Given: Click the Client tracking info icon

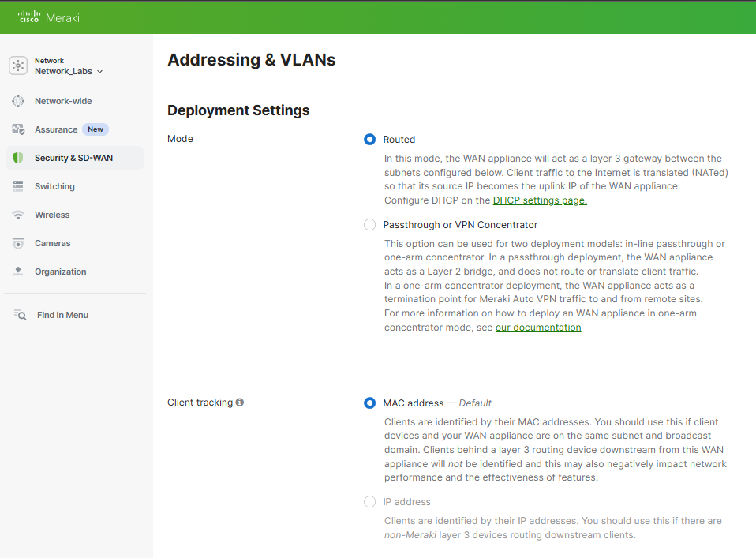Looking at the screenshot, I should 240,403.
